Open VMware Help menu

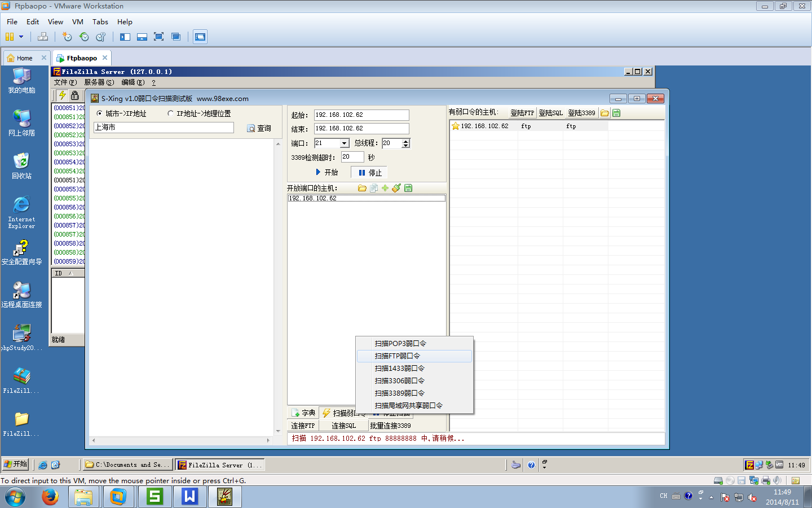[x=125, y=21]
